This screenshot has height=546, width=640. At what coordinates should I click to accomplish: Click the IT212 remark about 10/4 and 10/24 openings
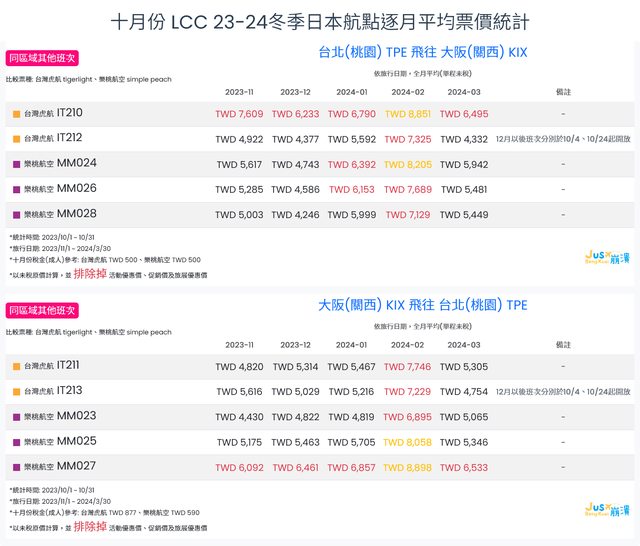pyautogui.click(x=562, y=139)
